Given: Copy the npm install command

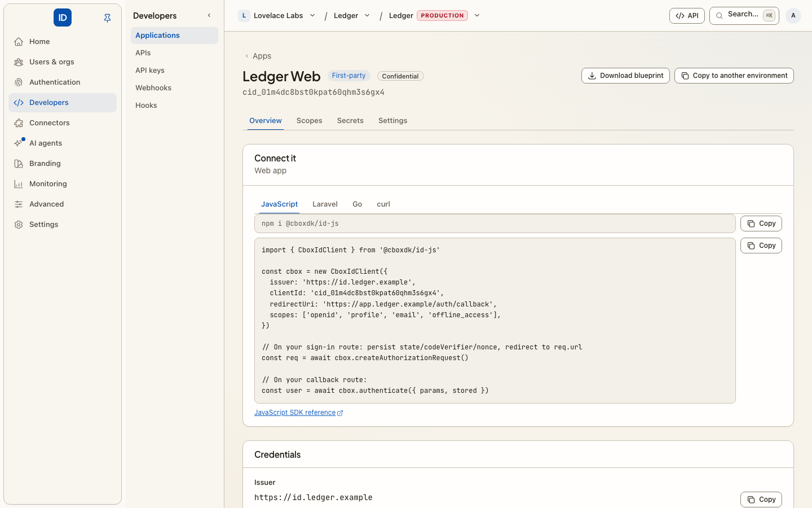Looking at the screenshot, I should 761,224.
